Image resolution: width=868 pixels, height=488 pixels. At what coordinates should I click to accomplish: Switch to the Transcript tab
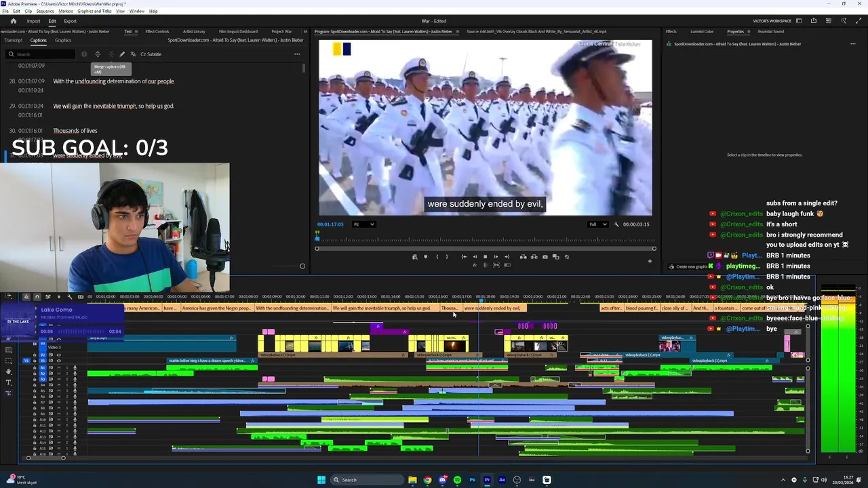pyautogui.click(x=14, y=40)
